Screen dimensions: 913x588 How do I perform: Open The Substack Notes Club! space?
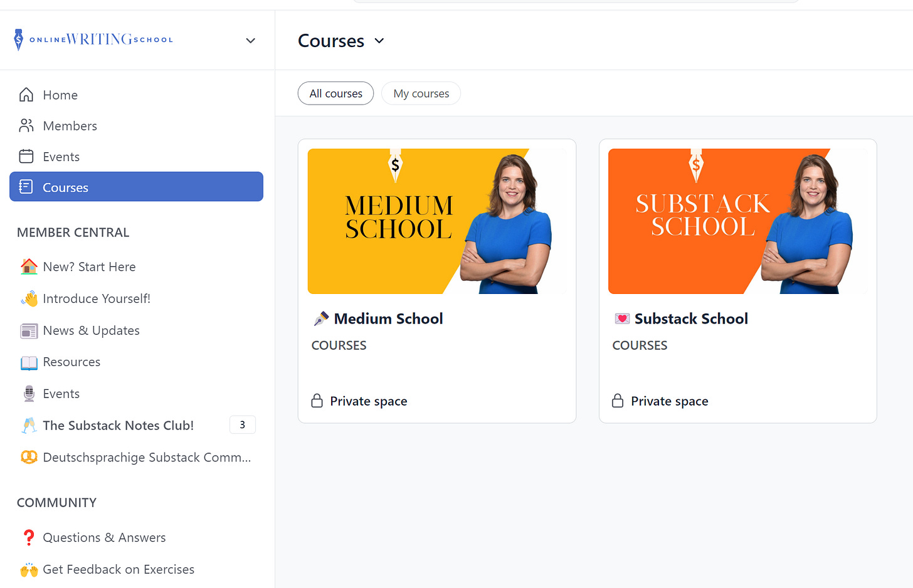click(x=118, y=426)
